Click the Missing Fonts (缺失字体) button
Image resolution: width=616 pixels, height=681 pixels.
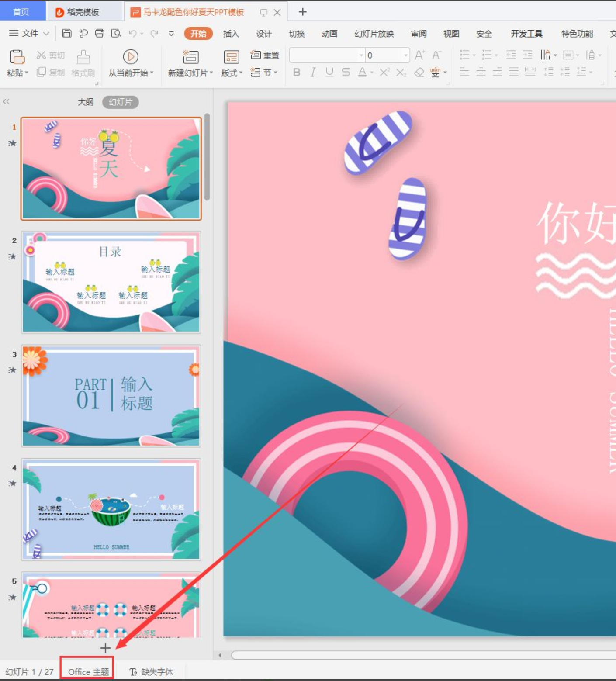151,671
